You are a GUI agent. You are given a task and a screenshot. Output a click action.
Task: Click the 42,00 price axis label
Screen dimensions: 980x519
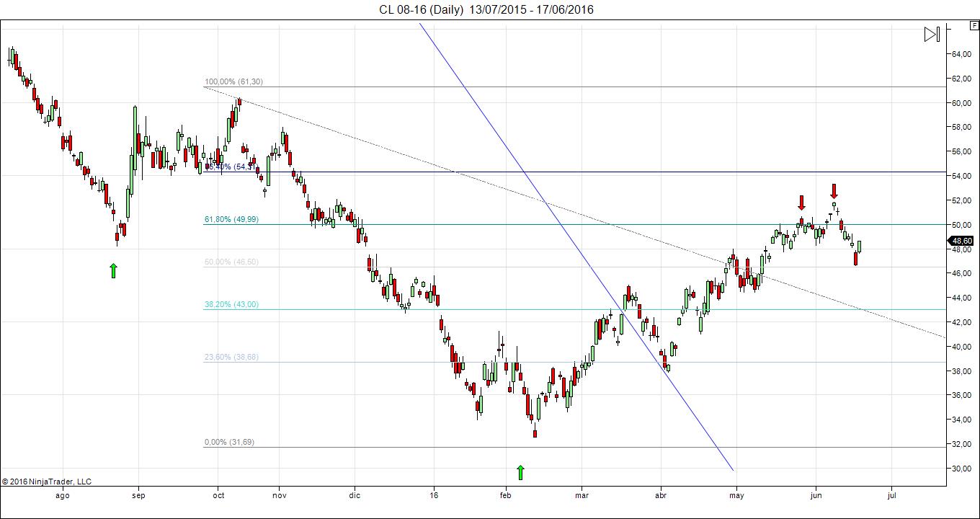pos(962,322)
